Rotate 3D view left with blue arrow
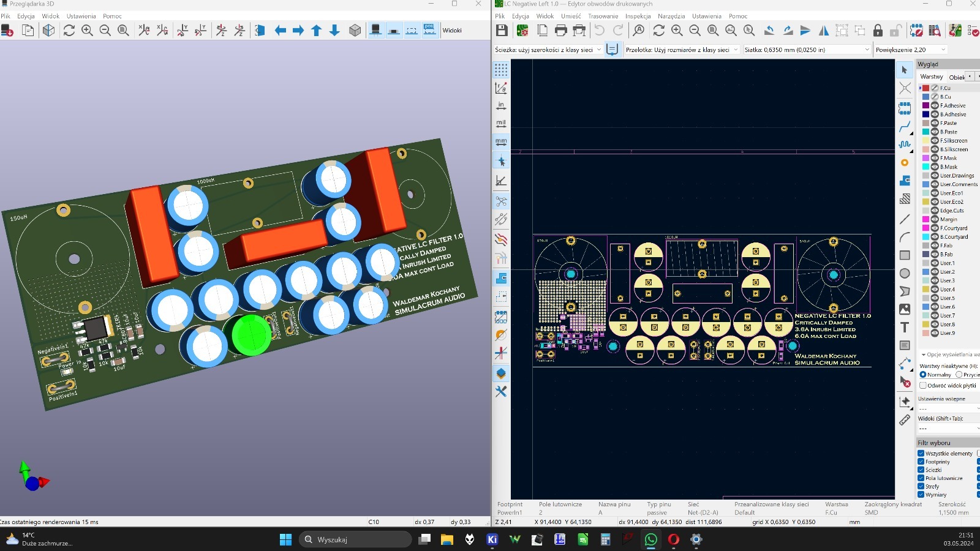This screenshot has height=551, width=980. (x=281, y=30)
